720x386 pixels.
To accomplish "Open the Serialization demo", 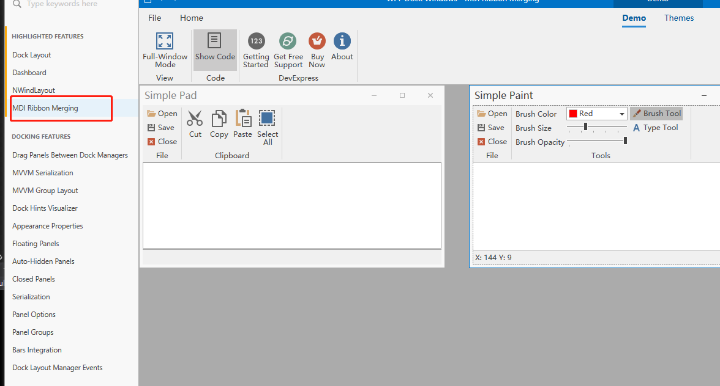I will (x=31, y=297).
